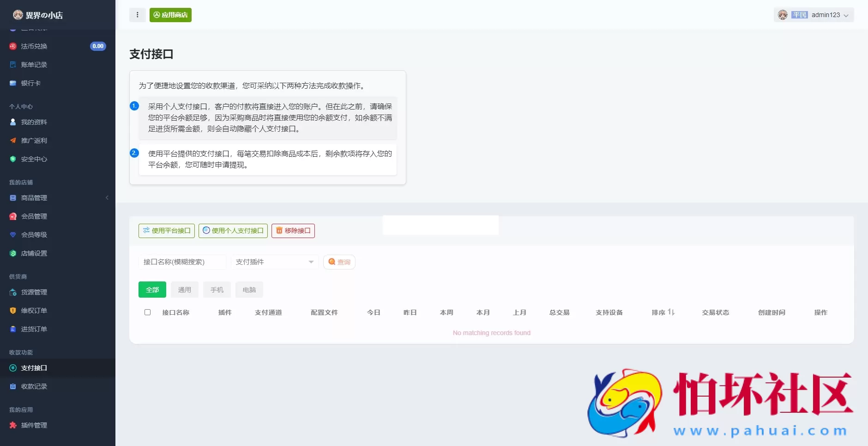Select the 店铺设置 shop settings icon
Screen dimensions: 868x446
pyautogui.click(x=12, y=253)
